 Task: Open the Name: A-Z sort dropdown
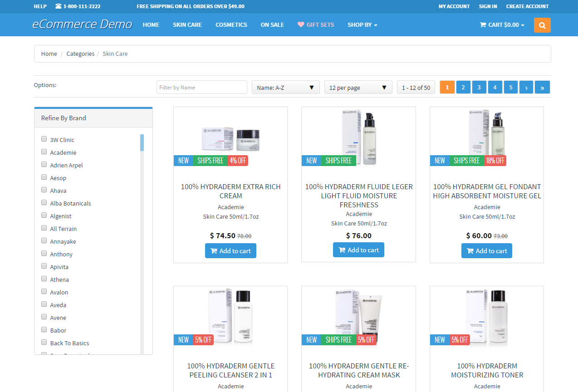[285, 87]
